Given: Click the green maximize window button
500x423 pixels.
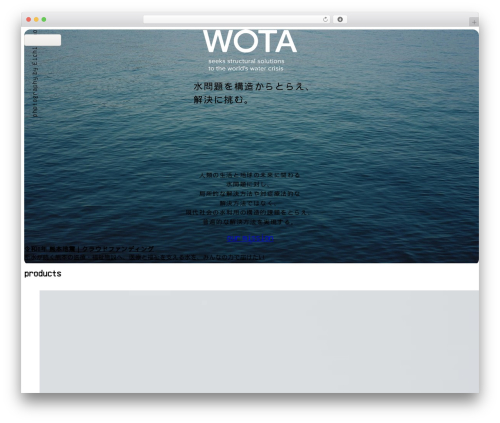Looking at the screenshot, I should click(x=44, y=20).
